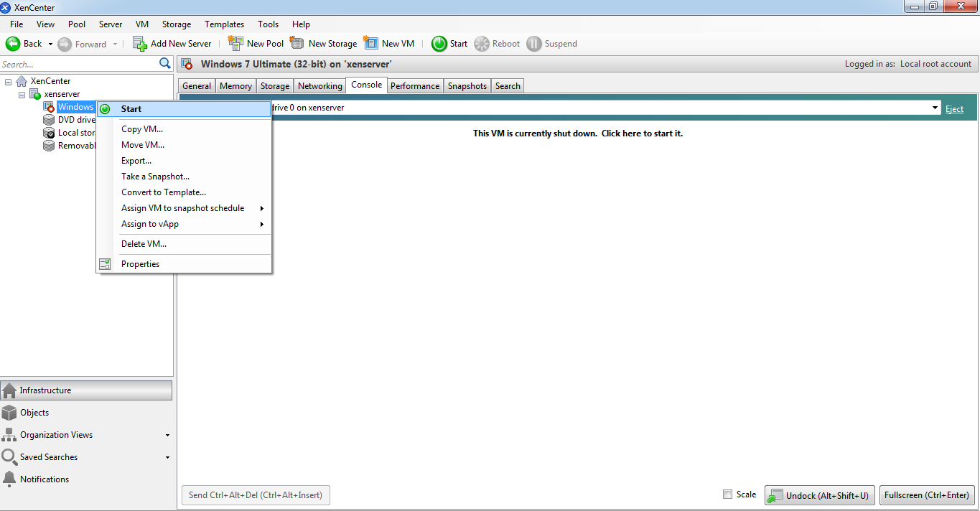Open the Storage menu
Image resolution: width=980 pixels, height=511 pixels.
click(177, 24)
